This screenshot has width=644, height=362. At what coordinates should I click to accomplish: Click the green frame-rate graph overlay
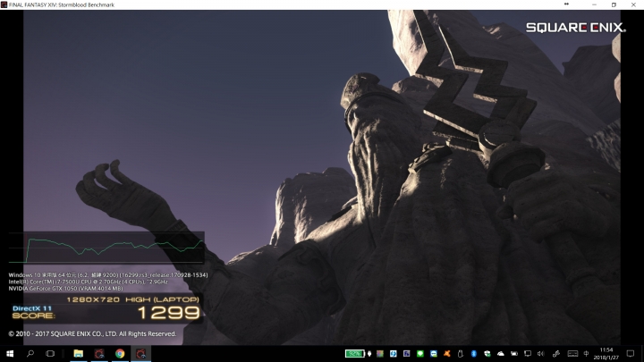[106, 248]
